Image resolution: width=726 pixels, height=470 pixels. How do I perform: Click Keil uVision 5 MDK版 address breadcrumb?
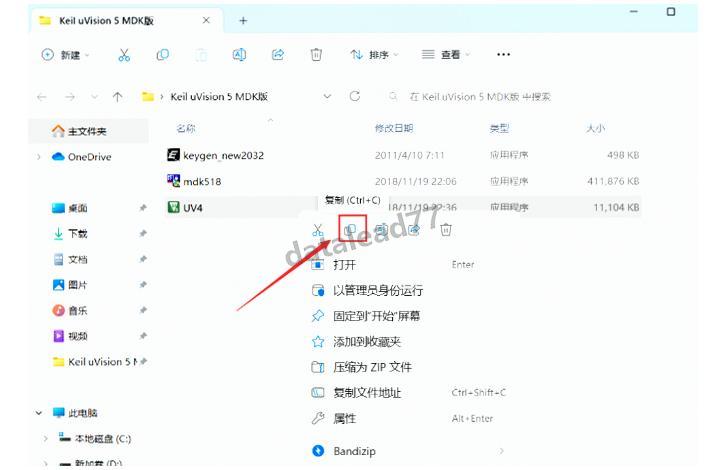[219, 97]
